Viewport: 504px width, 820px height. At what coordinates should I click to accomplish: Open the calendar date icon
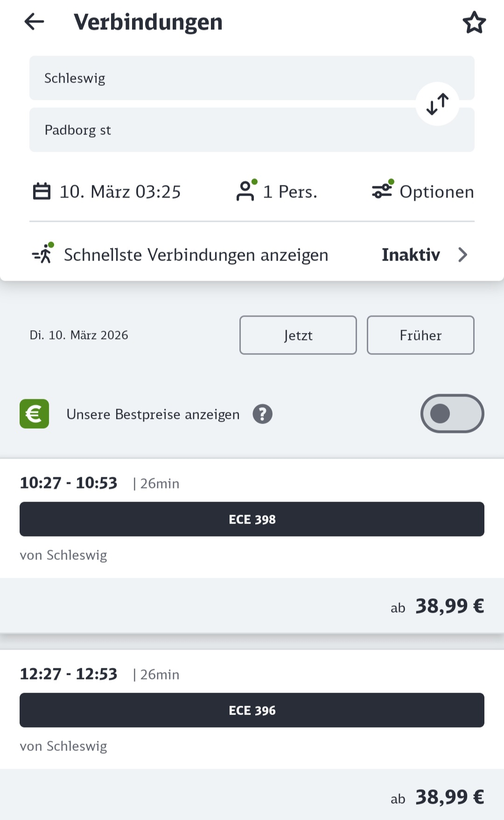(42, 191)
